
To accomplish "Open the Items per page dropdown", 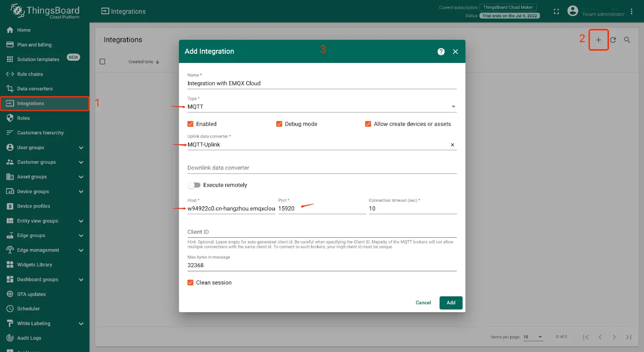I will pos(532,336).
